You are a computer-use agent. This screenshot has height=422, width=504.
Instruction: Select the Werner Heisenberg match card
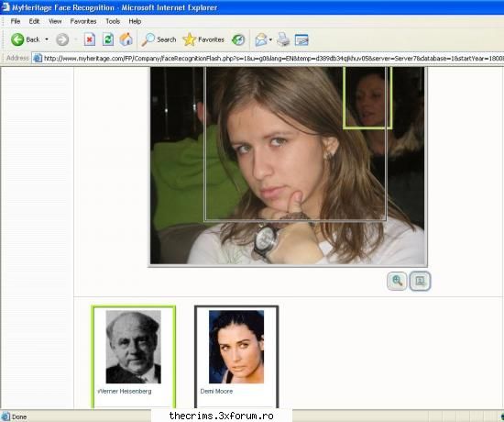pos(134,357)
